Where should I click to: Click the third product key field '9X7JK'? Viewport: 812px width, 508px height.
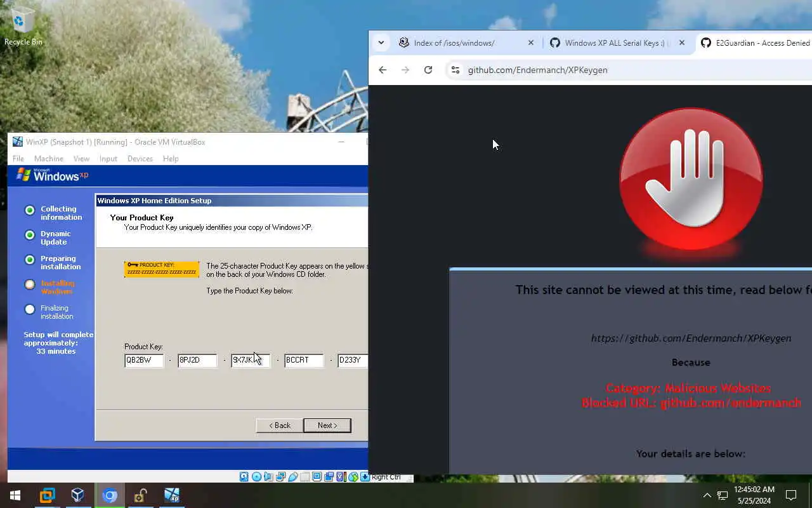click(x=251, y=360)
